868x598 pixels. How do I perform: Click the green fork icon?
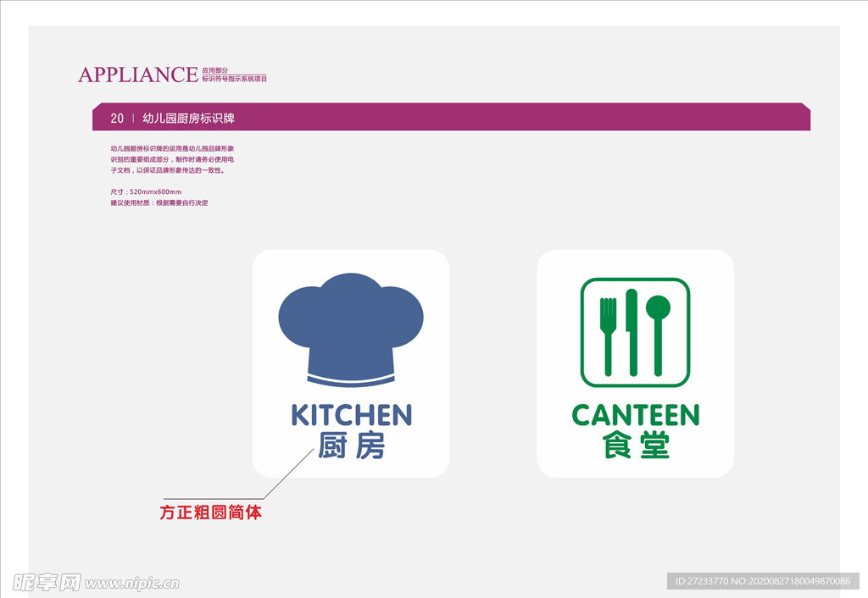[x=608, y=336]
